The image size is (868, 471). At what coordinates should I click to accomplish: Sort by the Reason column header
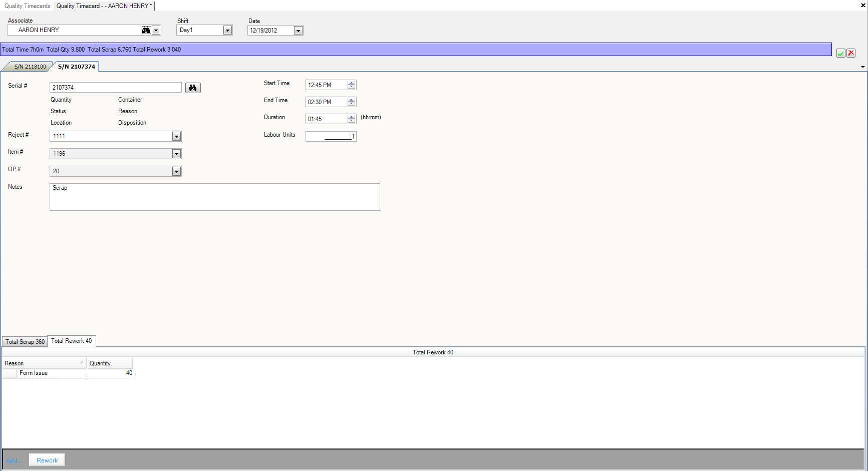[x=44, y=363]
